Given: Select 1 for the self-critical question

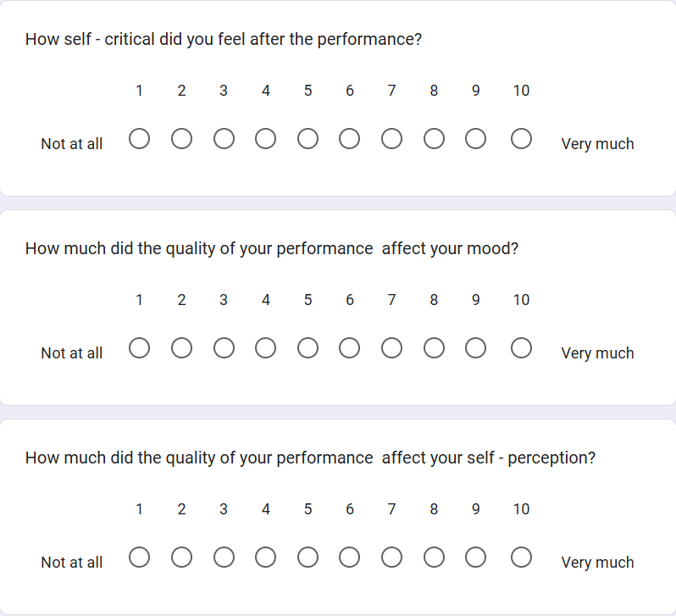Looking at the screenshot, I should pos(140,138).
